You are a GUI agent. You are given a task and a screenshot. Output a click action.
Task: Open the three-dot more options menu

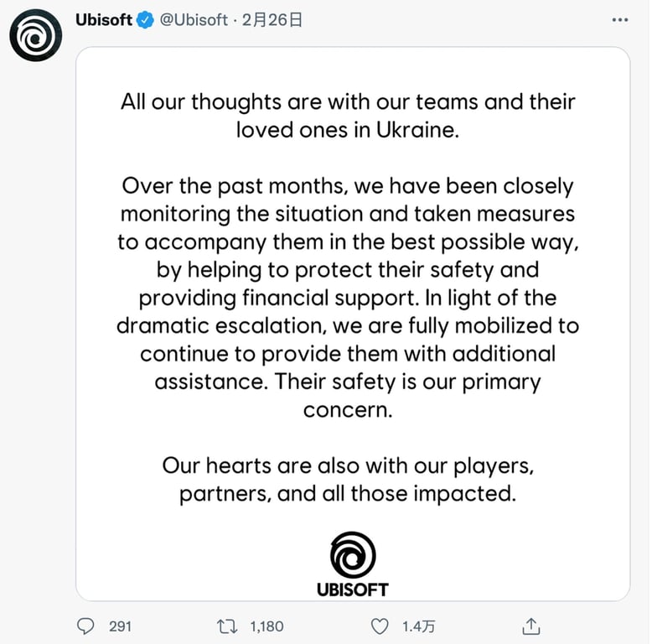620,19
